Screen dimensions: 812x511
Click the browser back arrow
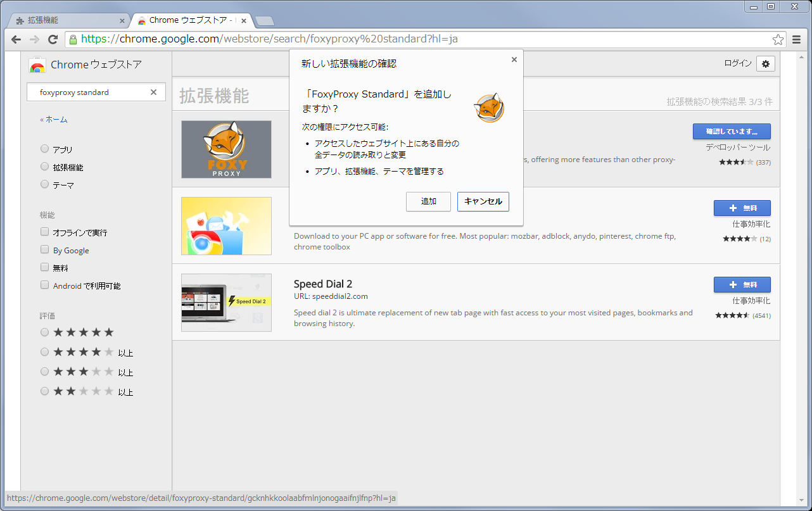(x=16, y=39)
